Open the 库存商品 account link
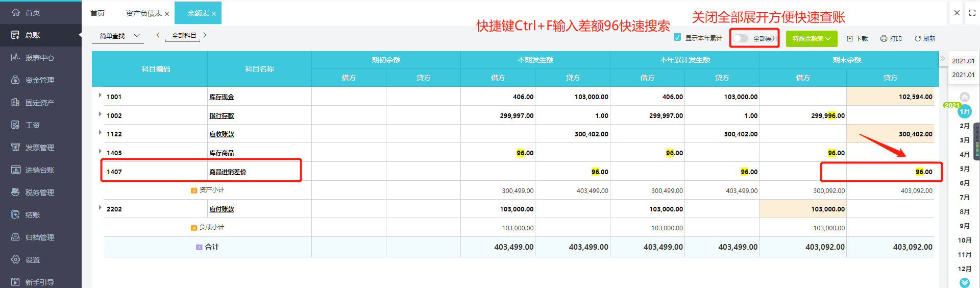 pyautogui.click(x=222, y=153)
